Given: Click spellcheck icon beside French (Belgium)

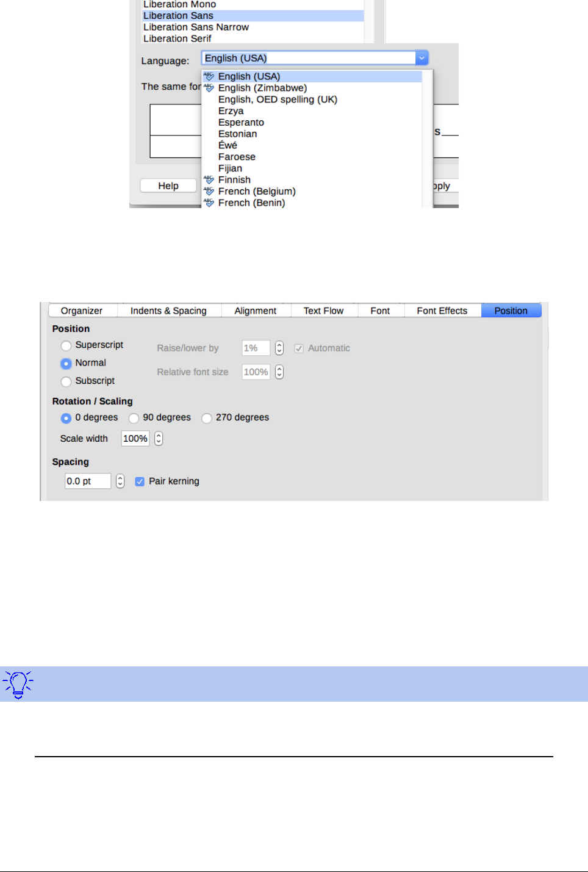Looking at the screenshot, I should point(209,191).
